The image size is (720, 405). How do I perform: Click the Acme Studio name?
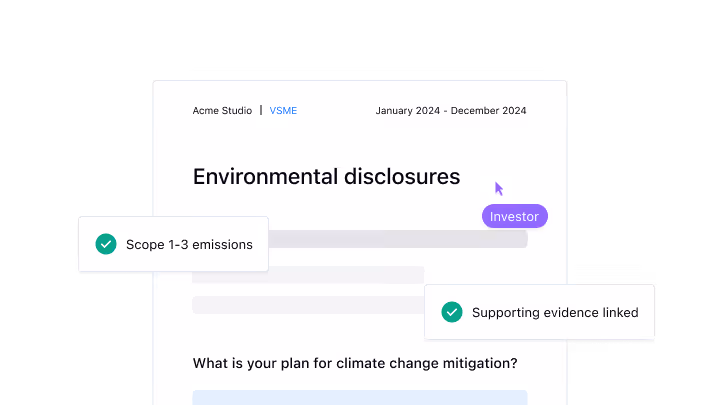[x=222, y=111]
